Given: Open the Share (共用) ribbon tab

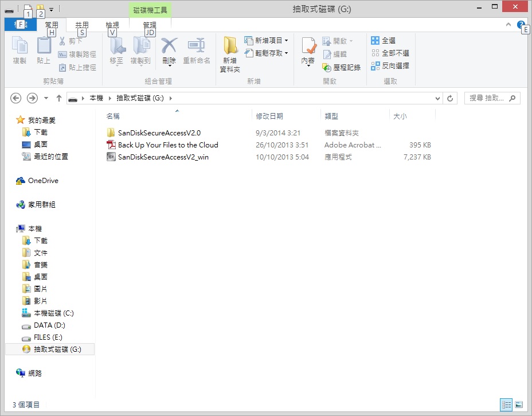Looking at the screenshot, I should (x=82, y=25).
